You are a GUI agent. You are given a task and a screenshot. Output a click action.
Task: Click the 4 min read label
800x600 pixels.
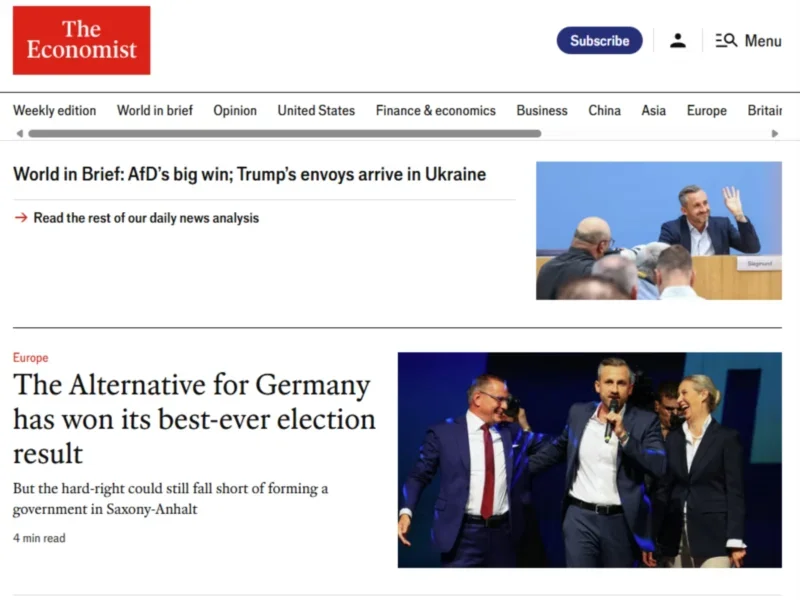pos(39,538)
